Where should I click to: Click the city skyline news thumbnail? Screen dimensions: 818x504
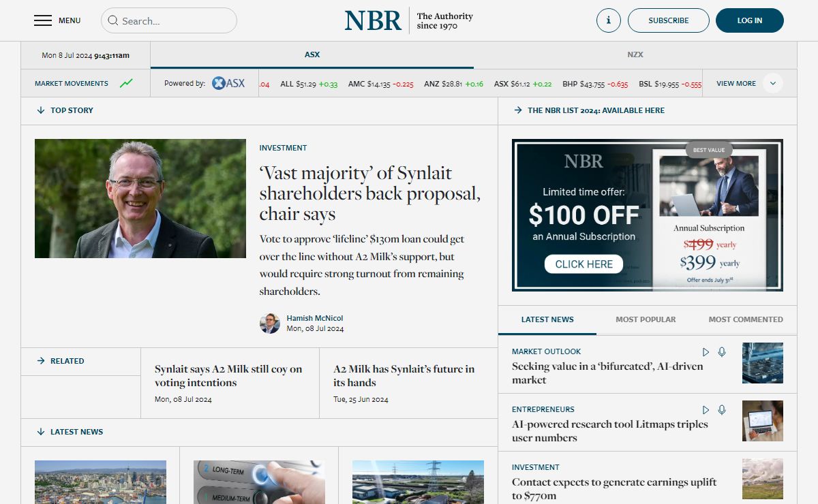click(x=100, y=482)
